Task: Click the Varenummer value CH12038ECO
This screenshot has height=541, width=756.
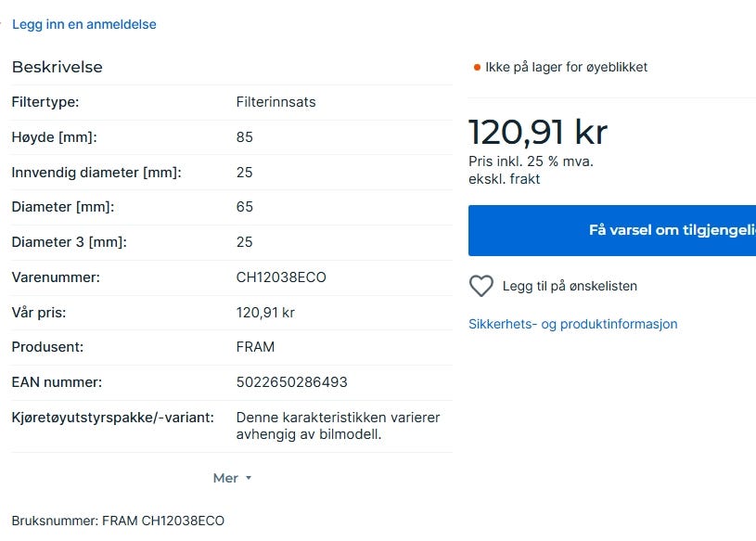Action: tap(281, 277)
